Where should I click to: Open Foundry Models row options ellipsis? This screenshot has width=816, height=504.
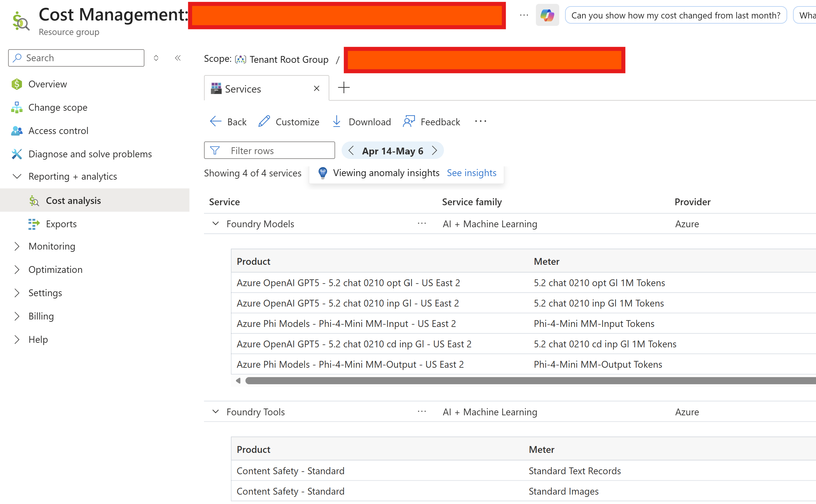tap(422, 224)
